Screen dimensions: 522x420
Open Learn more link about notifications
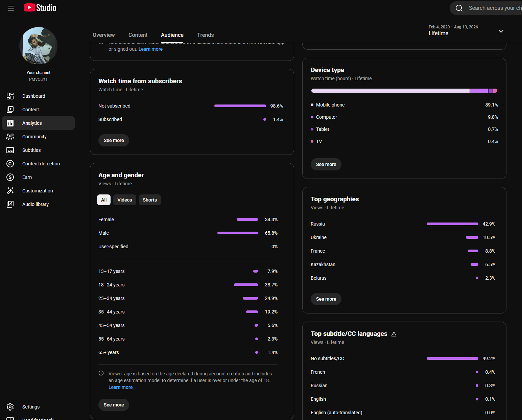tap(150, 49)
